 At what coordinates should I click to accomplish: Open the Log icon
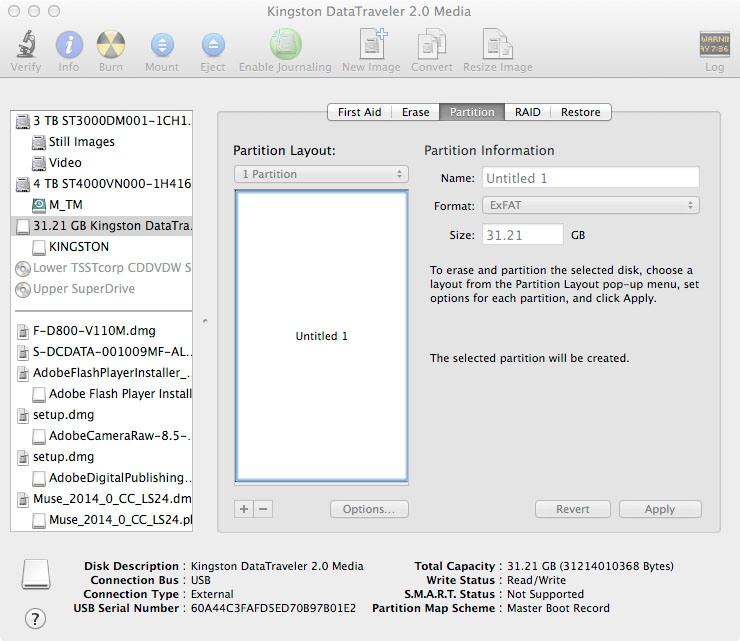click(x=715, y=44)
